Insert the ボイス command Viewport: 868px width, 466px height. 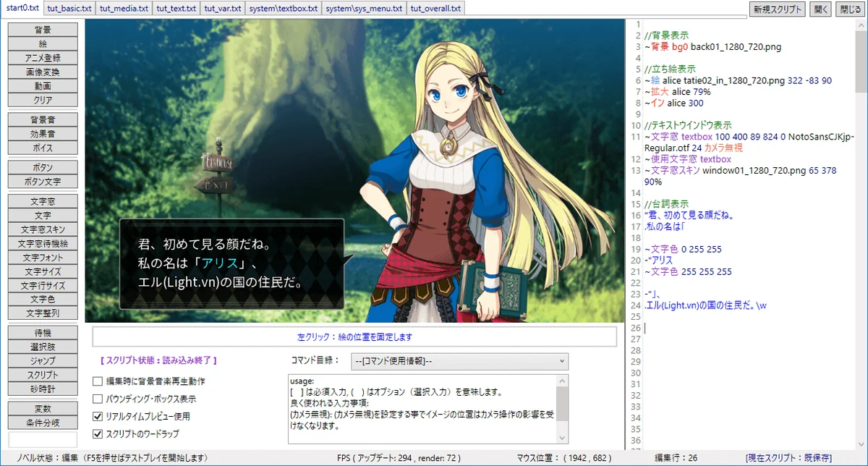tap(43, 148)
